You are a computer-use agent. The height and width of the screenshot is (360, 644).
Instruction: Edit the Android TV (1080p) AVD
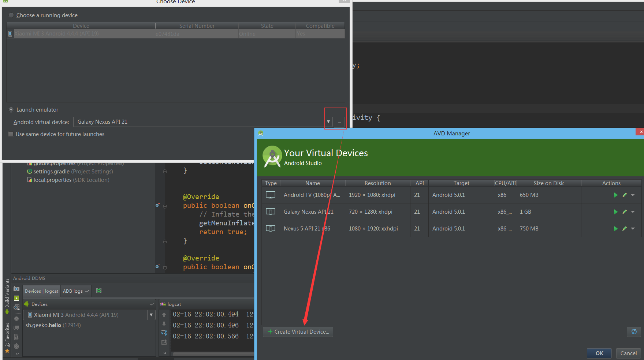625,195
